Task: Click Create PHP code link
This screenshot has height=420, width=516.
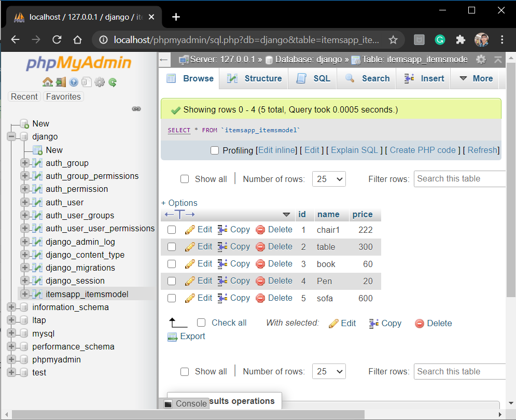Action: point(423,150)
